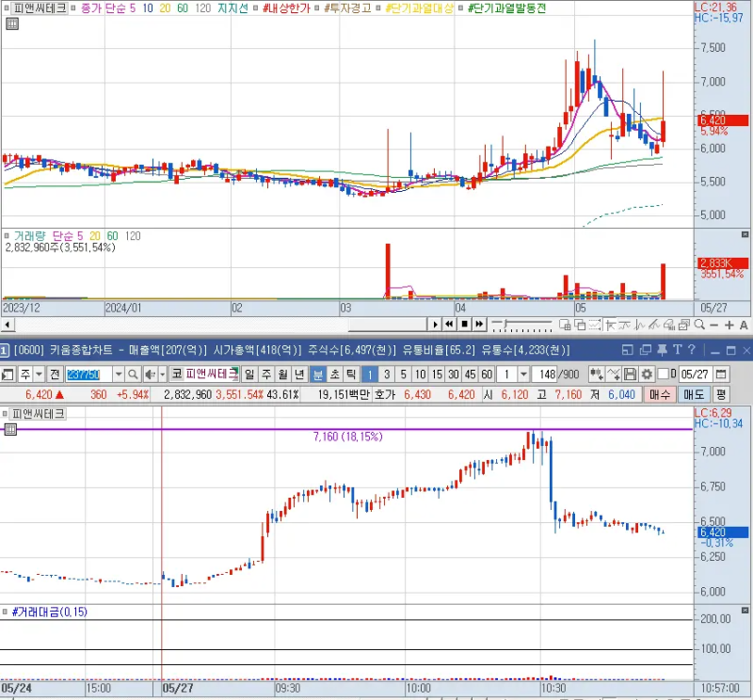Select the 1-minute interval button
The width and height of the screenshot is (753, 700).
pos(370,374)
